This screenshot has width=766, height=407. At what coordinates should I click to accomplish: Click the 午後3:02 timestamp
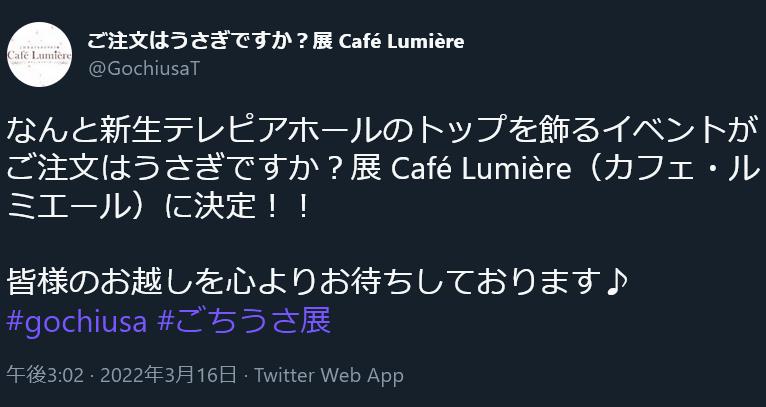[45, 376]
